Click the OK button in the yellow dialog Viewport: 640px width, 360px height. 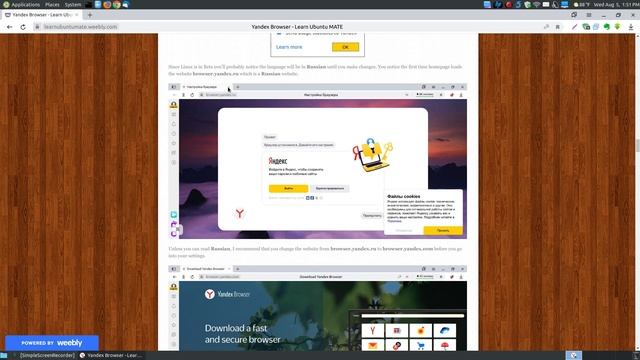[345, 47]
